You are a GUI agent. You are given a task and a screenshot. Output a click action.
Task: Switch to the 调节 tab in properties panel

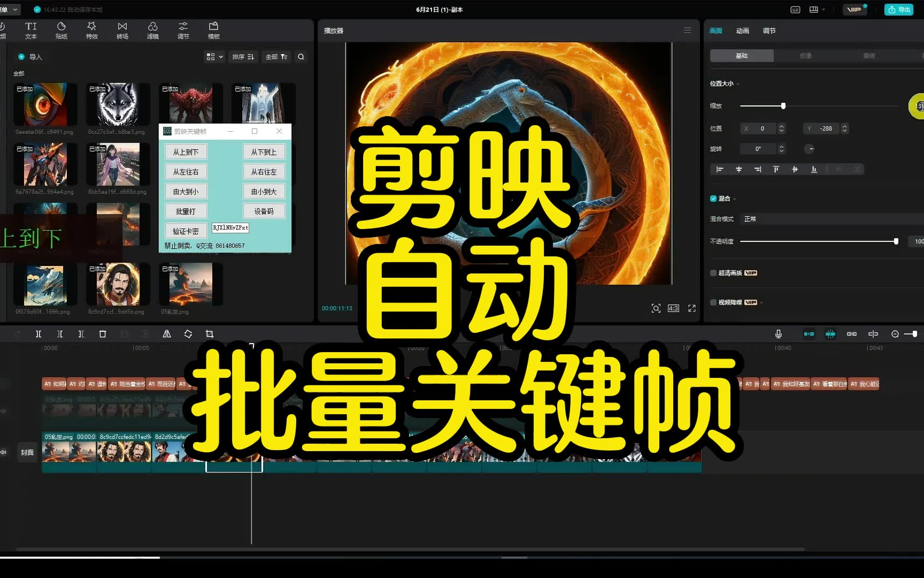coord(769,31)
